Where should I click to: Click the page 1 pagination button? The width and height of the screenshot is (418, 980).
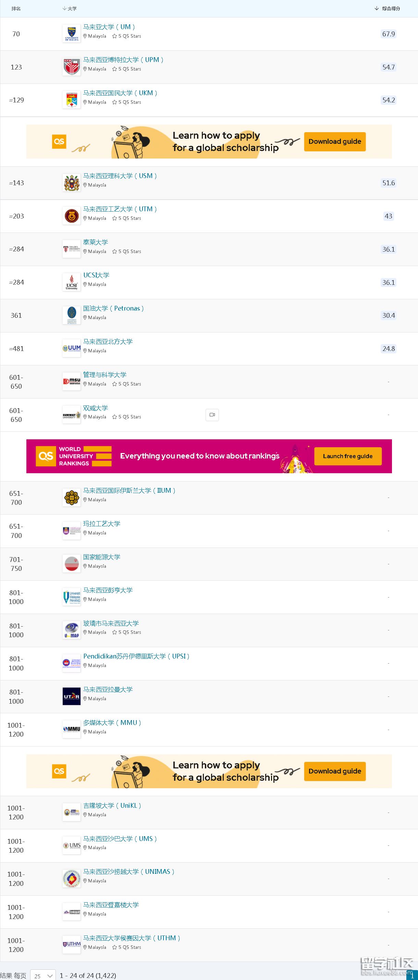[412, 976]
